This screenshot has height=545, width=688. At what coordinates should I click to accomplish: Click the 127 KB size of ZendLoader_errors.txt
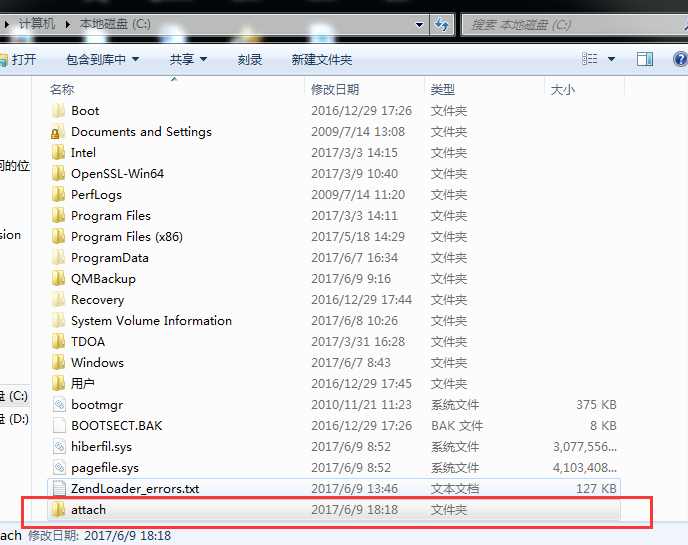pos(596,488)
